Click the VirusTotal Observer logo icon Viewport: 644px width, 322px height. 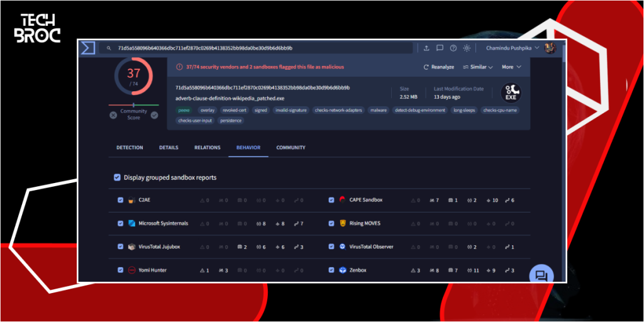point(343,247)
